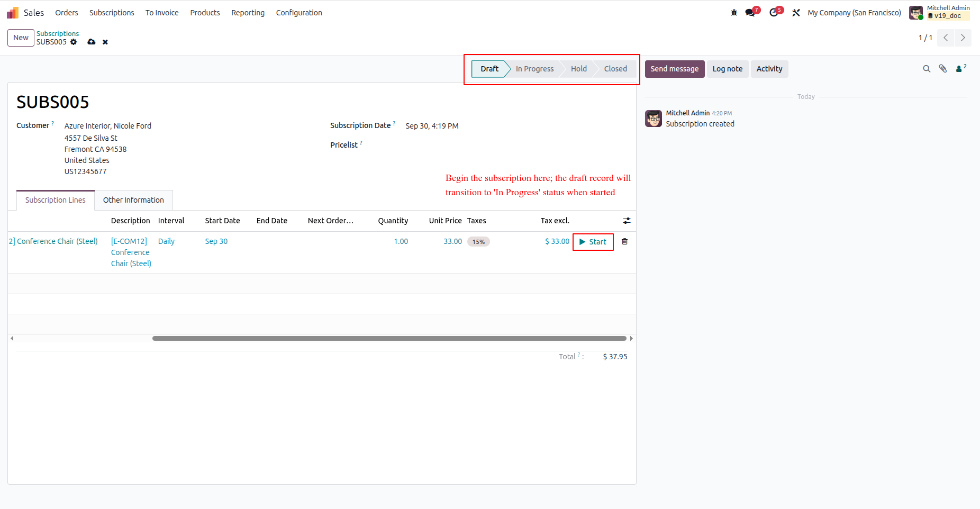Switch to Other Information tab
Viewport: 980px width, 509px height.
click(x=133, y=200)
